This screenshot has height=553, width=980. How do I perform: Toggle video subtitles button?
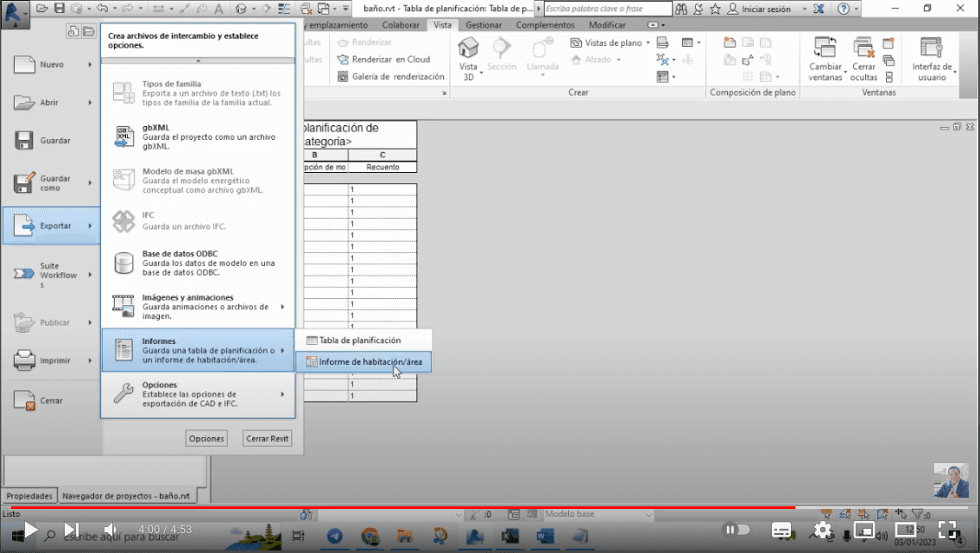(781, 530)
